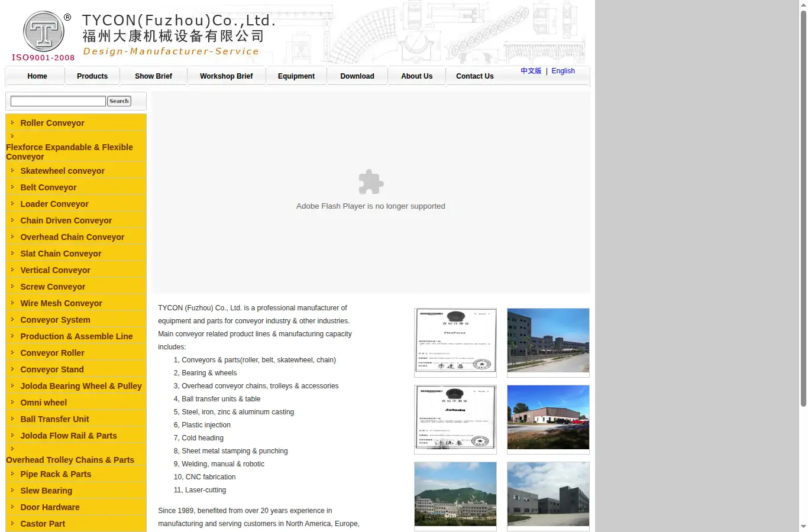Open the Pipe Rack & Parts category
Viewport: 808px width, 532px height.
56,474
